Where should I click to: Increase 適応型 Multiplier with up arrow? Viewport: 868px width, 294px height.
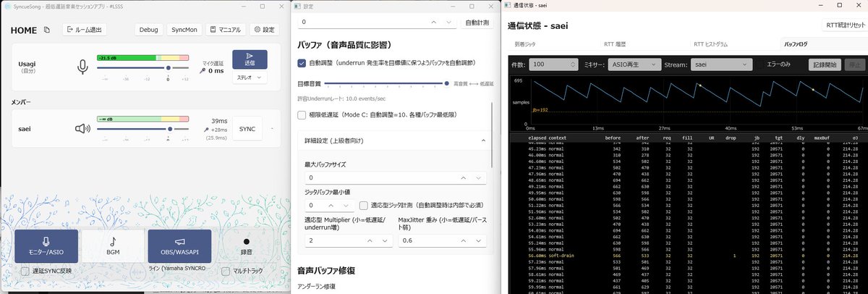369,240
